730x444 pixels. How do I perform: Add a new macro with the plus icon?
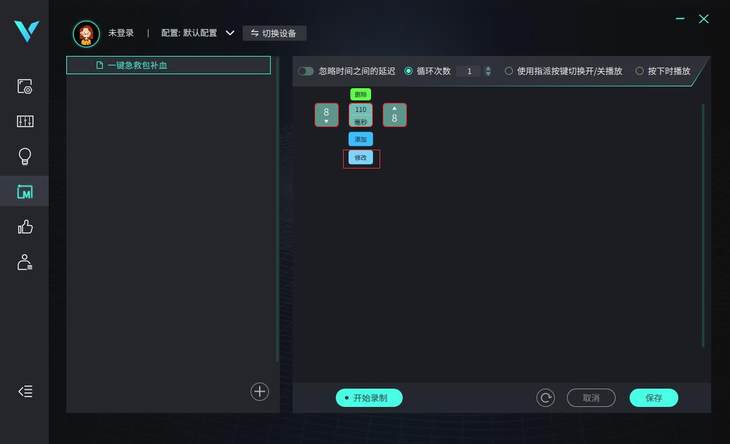[259, 392]
